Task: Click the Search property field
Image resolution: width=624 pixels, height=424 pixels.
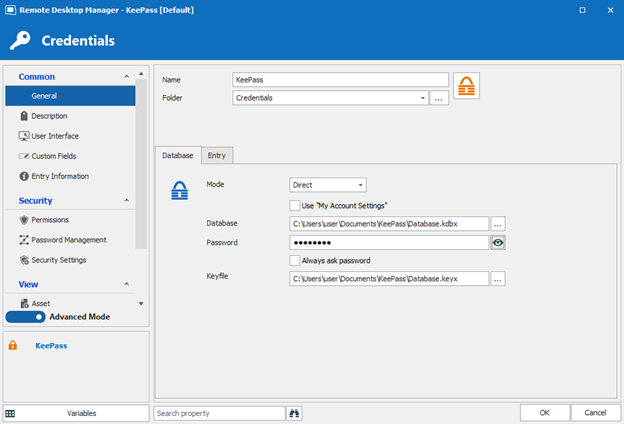Action: pyautogui.click(x=219, y=413)
